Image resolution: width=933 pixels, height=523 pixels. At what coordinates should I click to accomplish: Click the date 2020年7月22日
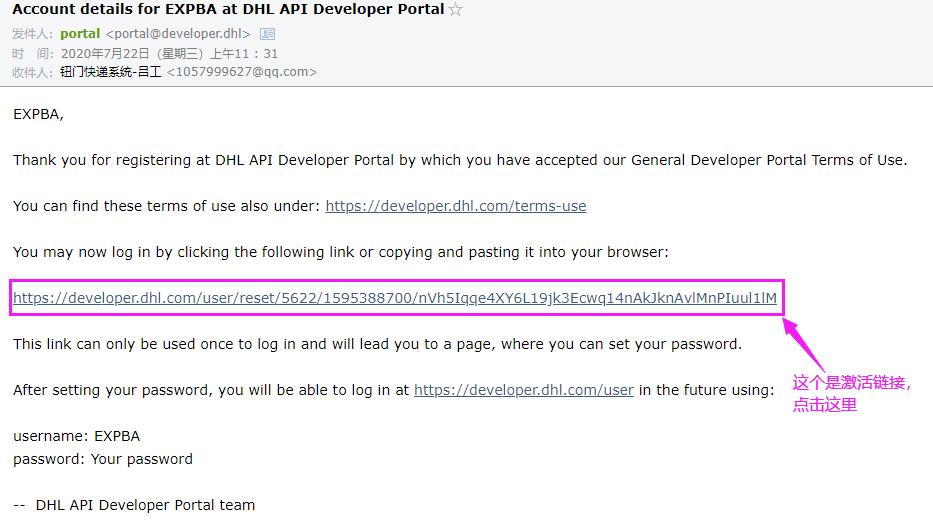(105, 54)
